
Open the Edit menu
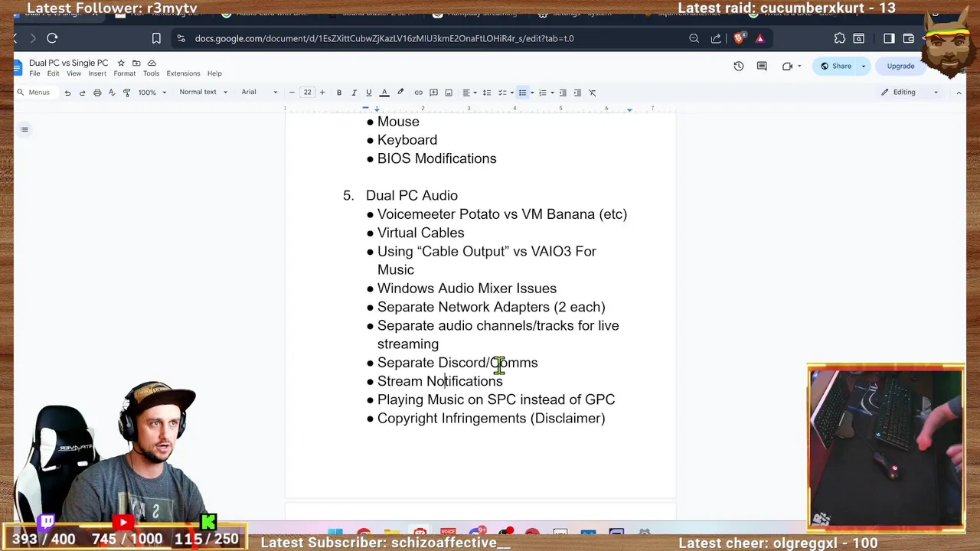53,73
